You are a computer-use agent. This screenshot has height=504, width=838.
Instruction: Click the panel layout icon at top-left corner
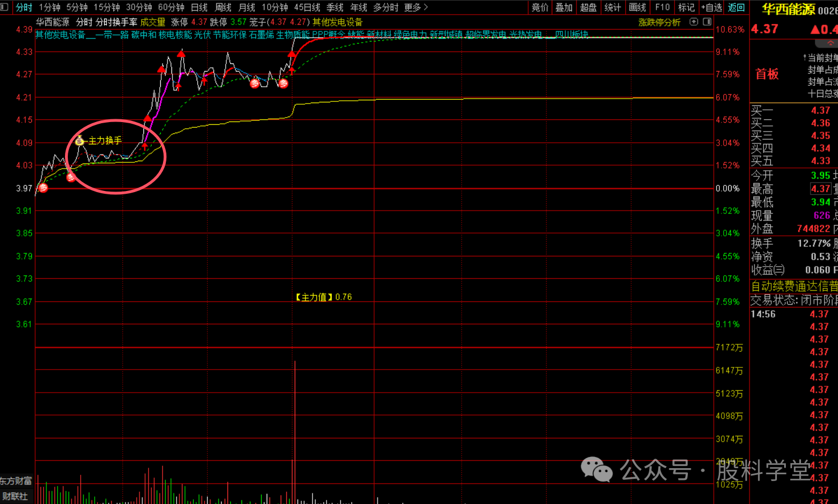point(4,7)
